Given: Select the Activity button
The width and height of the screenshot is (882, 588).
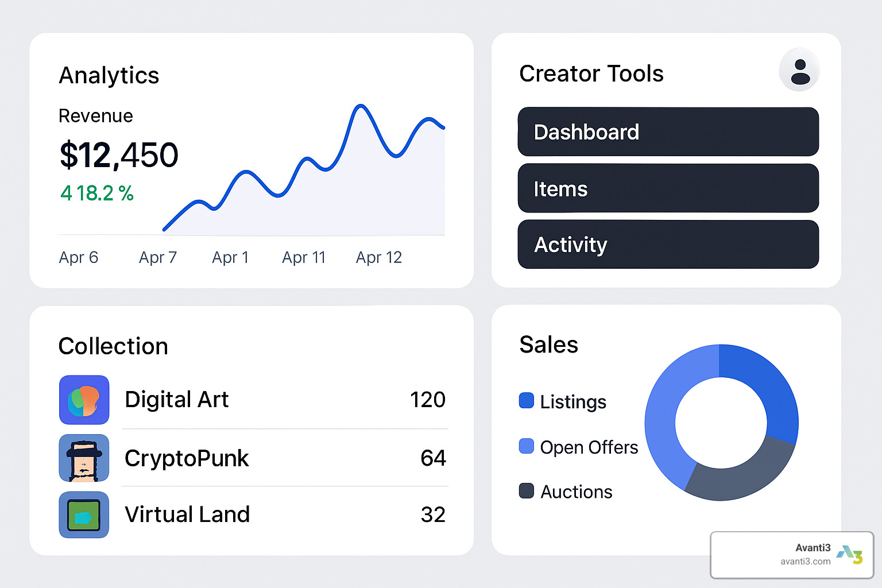Looking at the screenshot, I should [x=668, y=245].
